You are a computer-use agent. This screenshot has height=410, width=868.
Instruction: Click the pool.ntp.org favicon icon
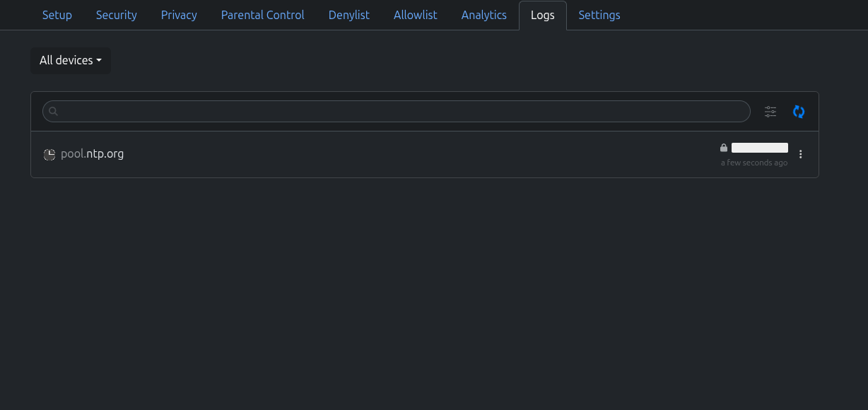[x=49, y=155]
